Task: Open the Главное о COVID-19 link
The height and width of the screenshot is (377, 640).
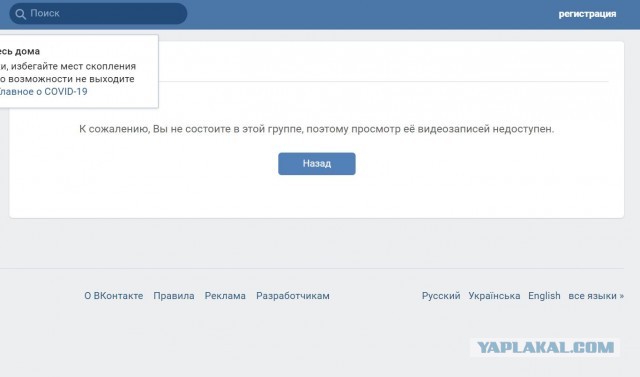Action: tap(43, 91)
